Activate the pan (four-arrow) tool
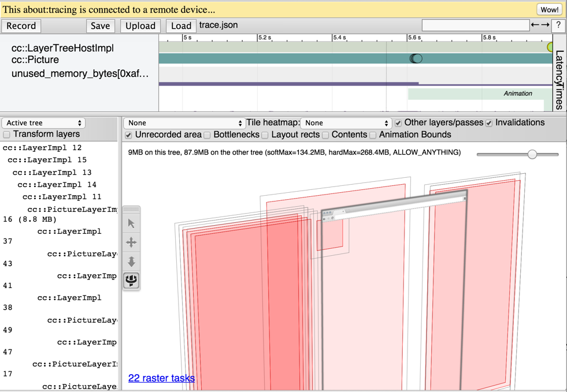 click(131, 242)
